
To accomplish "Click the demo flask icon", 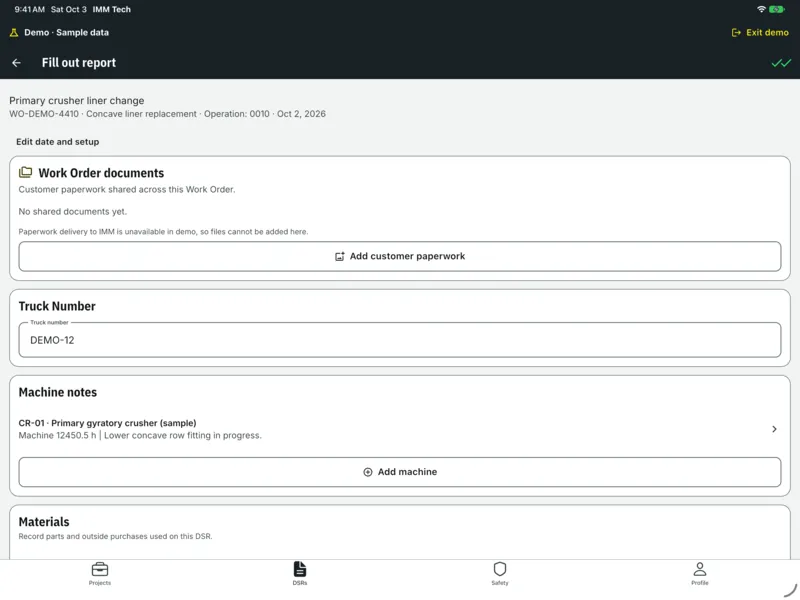I will pyautogui.click(x=14, y=33).
